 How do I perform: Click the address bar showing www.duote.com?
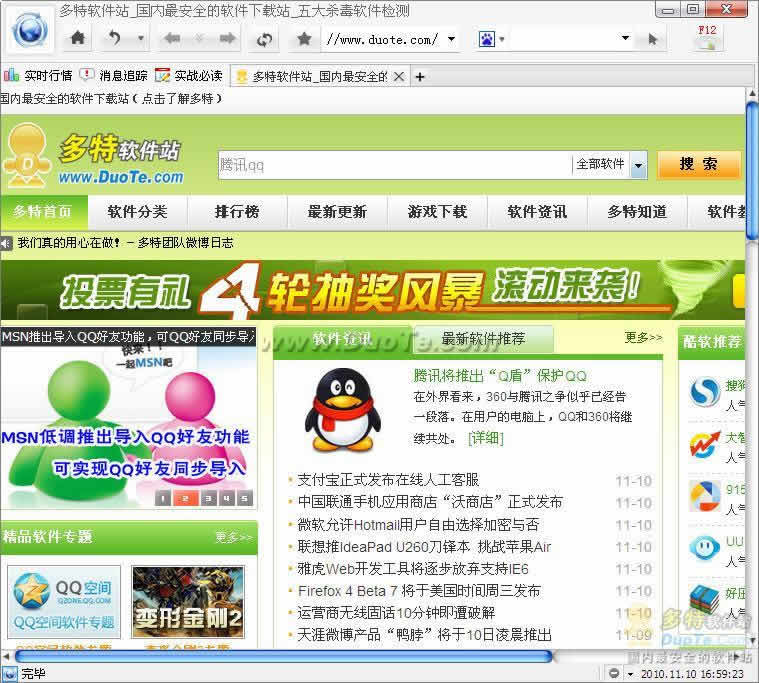[382, 39]
